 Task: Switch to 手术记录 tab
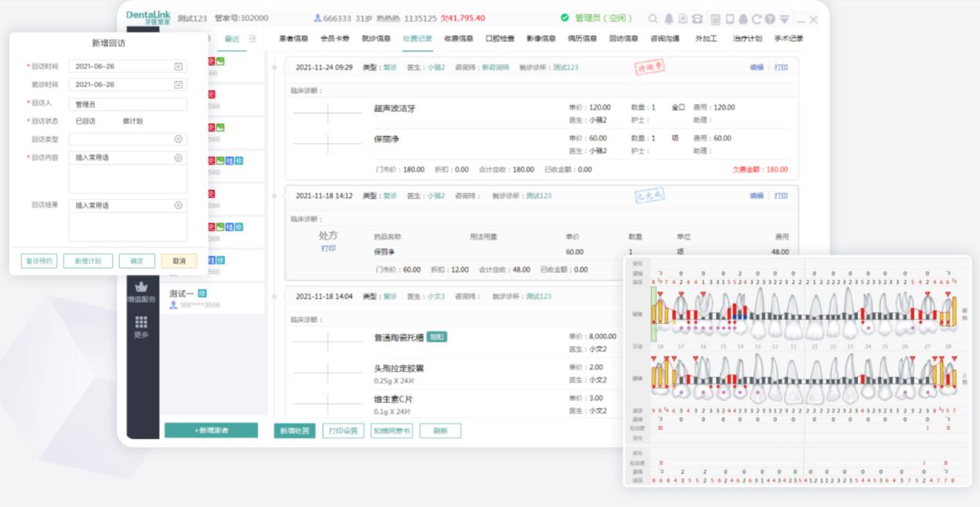coord(788,39)
